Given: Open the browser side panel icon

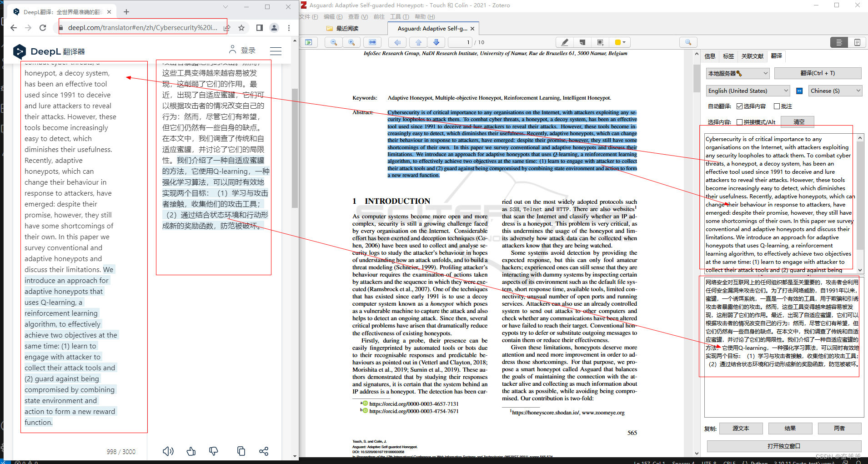Looking at the screenshot, I should pyautogui.click(x=260, y=28).
